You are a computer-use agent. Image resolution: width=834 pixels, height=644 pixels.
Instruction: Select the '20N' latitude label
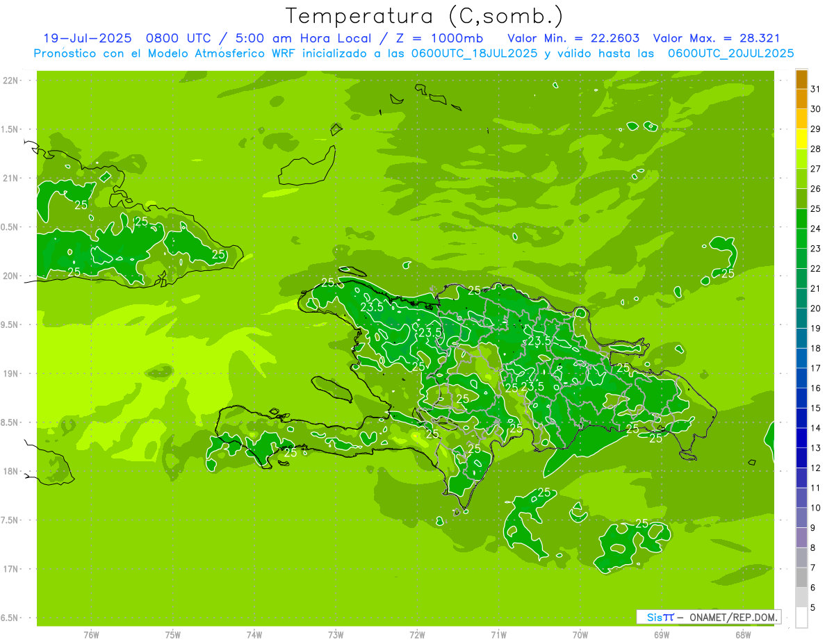12,276
